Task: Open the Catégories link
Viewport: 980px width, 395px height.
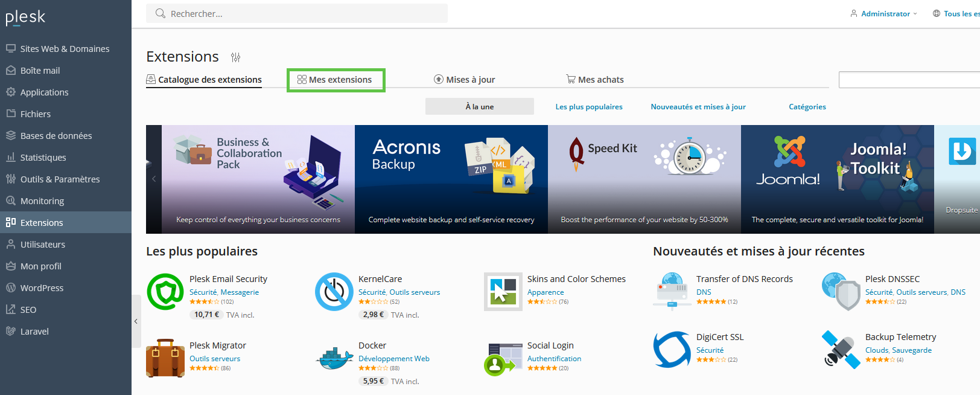Action: tap(807, 107)
